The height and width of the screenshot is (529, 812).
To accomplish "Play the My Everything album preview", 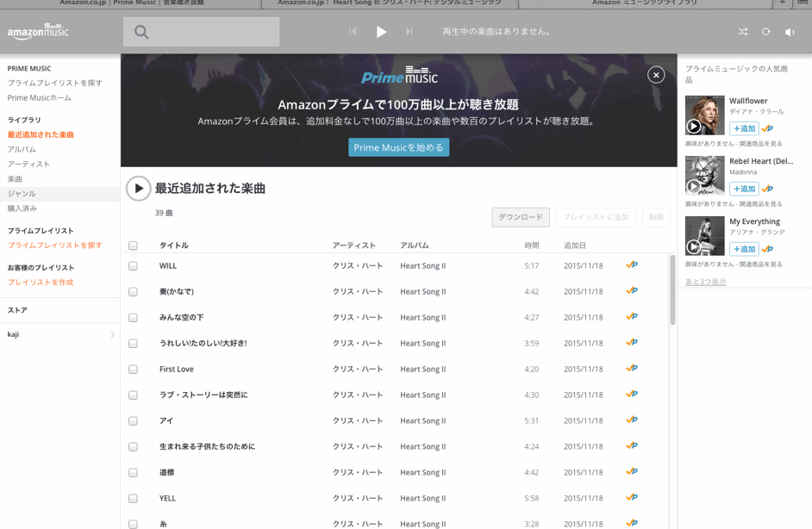I will (693, 247).
